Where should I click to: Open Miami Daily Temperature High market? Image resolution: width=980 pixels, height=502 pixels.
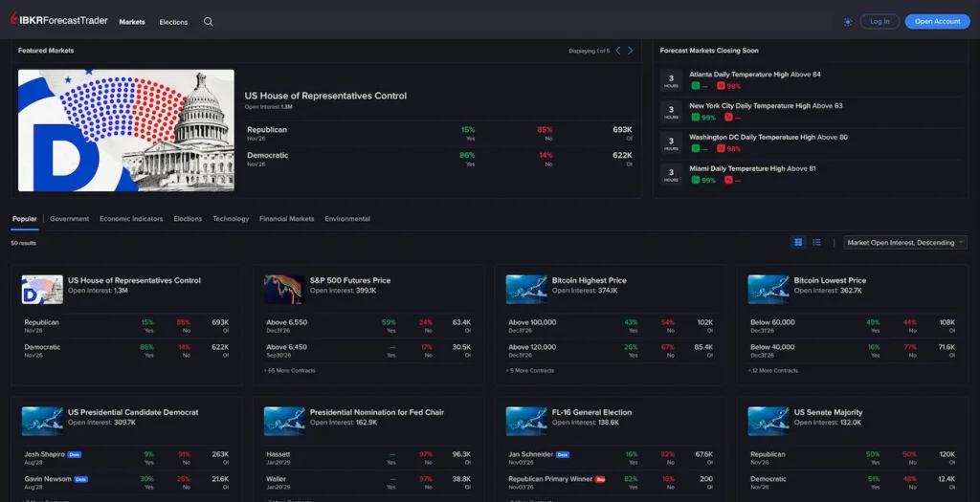point(752,168)
